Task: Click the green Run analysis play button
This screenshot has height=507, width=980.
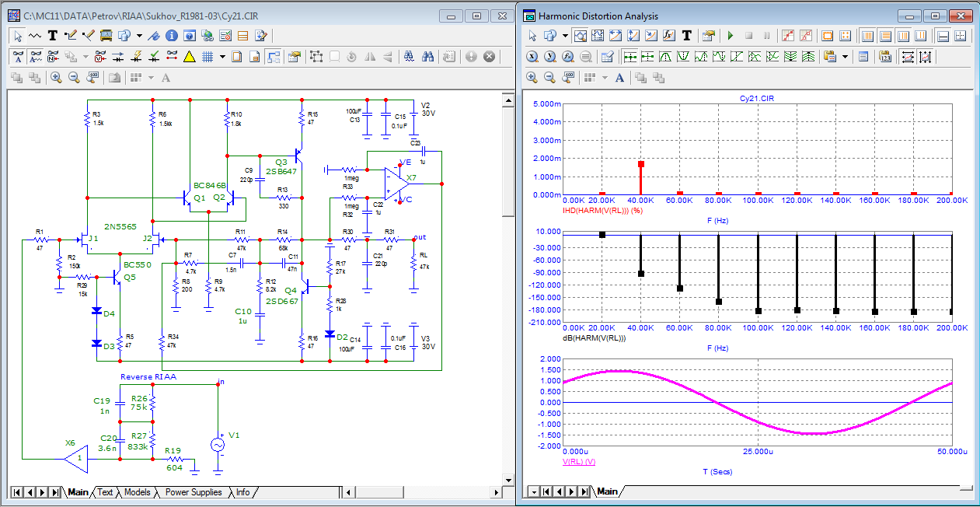Action: pyautogui.click(x=730, y=36)
